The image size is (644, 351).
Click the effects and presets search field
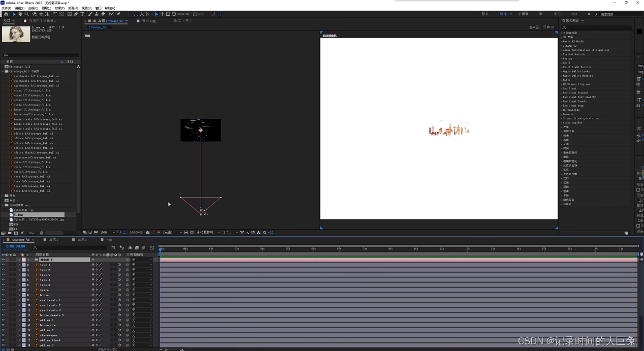point(597,27)
